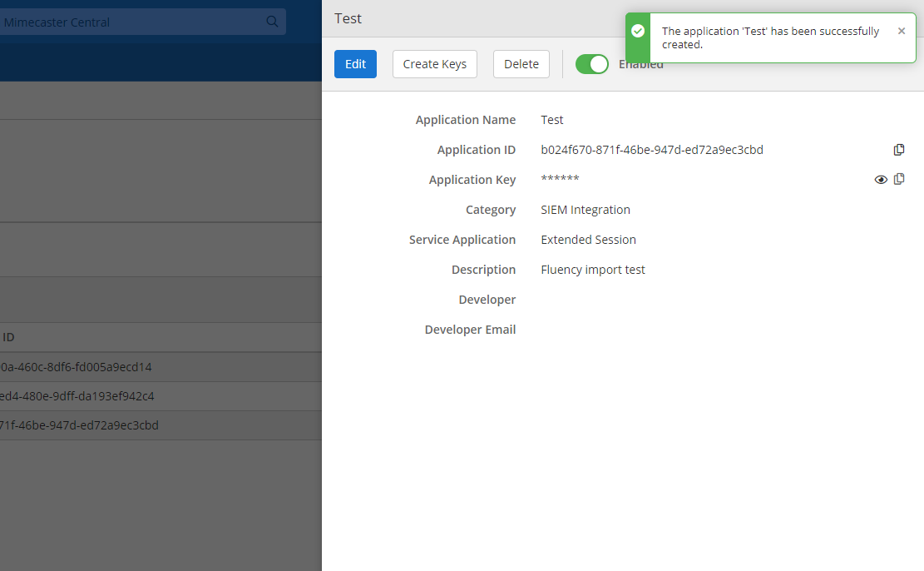Select table row ending in ed72a9ec3cbd
This screenshot has width=924, height=571.
(161, 425)
